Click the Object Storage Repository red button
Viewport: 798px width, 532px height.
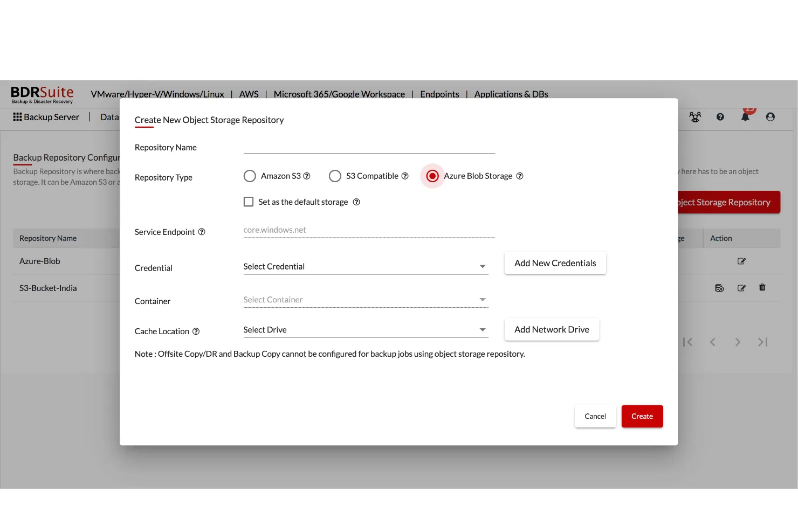729,202
